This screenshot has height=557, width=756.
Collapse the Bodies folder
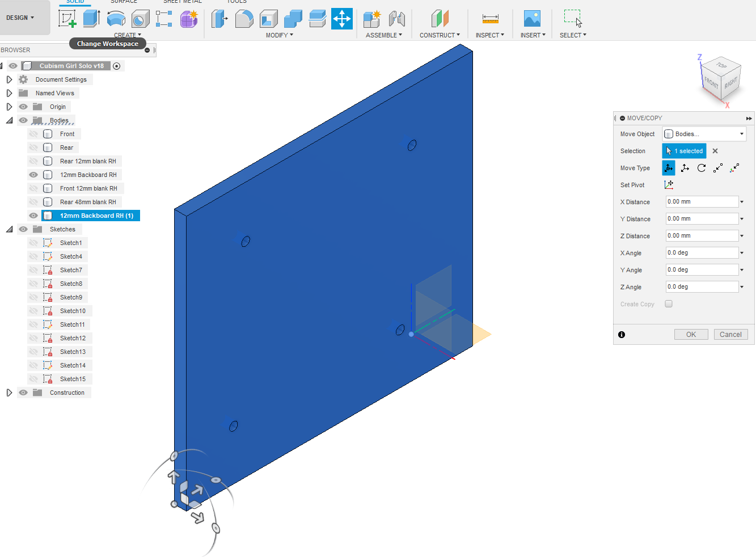(x=9, y=120)
